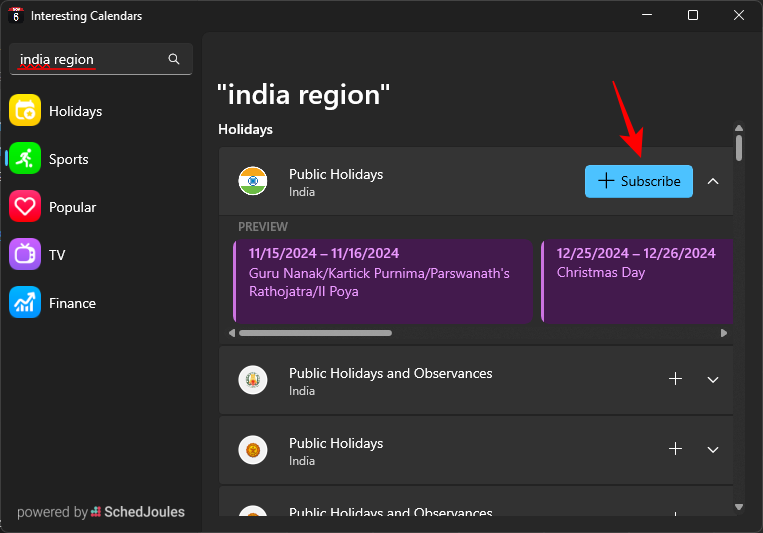Click the preview horizontal scrollbar thumb
The height and width of the screenshot is (533, 763).
[315, 333]
